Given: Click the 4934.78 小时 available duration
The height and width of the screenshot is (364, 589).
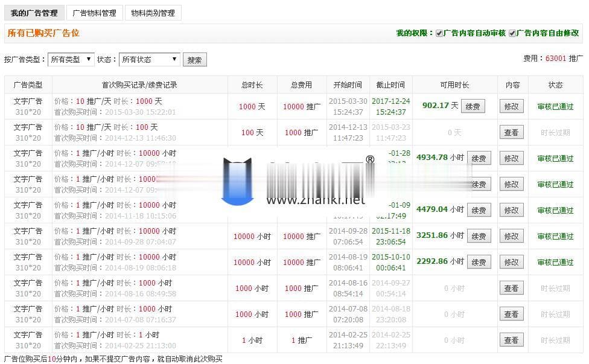Looking at the screenshot, I should (441, 158).
